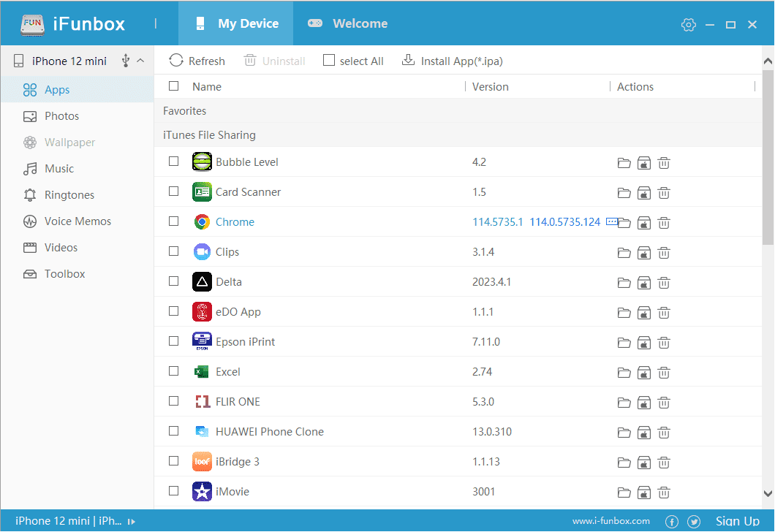Open folder for Bubble Level app
Viewport: 775px width, 532px height.
click(x=624, y=163)
